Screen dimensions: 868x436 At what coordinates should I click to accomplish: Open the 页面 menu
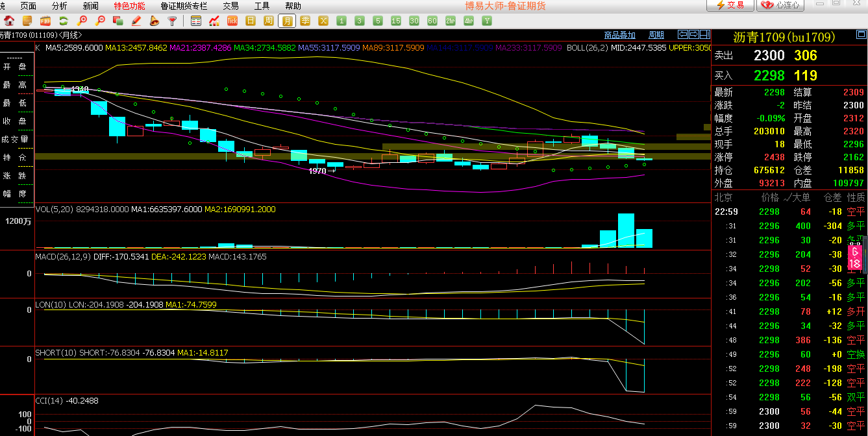click(28, 6)
